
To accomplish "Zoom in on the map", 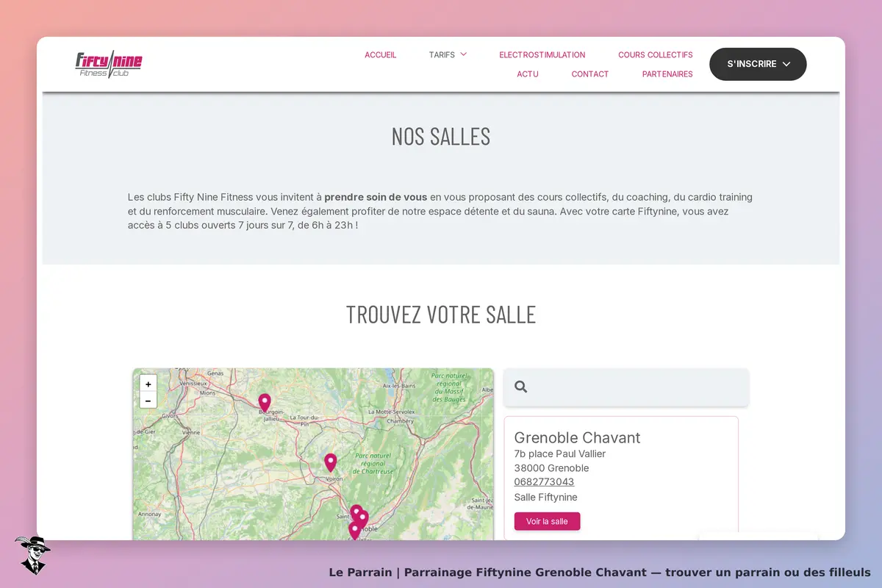I will point(148,384).
